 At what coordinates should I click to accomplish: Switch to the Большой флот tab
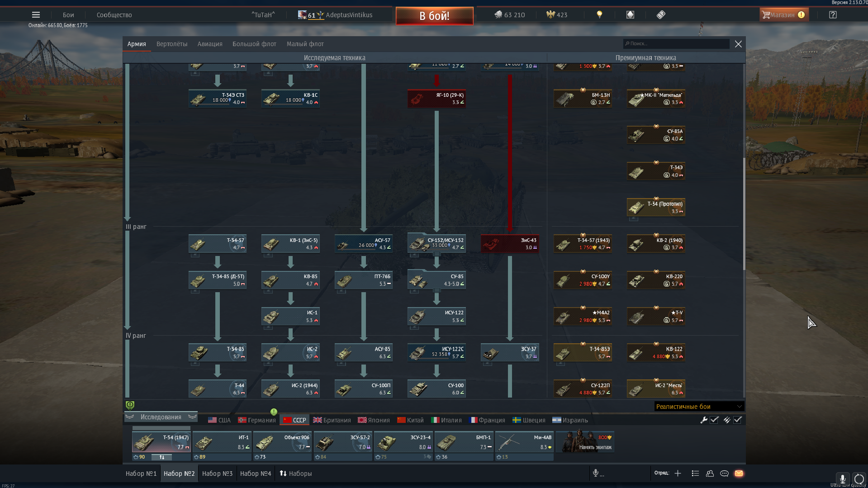pyautogui.click(x=254, y=44)
